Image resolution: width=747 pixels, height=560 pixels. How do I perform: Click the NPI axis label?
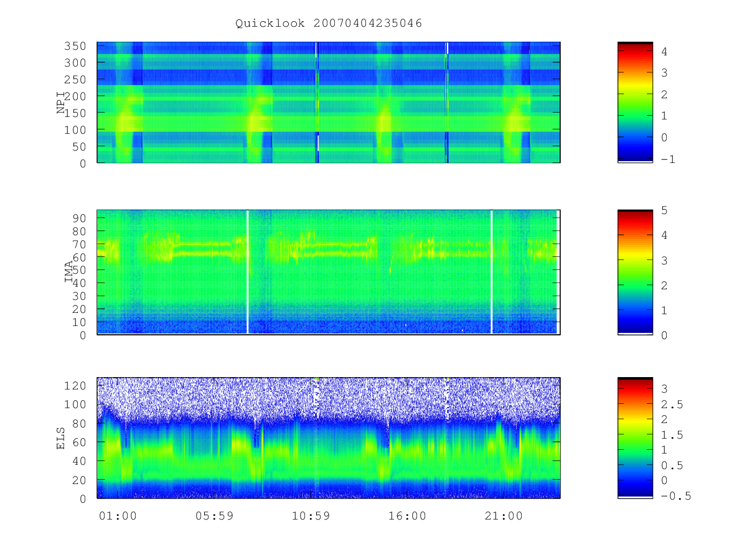[x=61, y=102]
